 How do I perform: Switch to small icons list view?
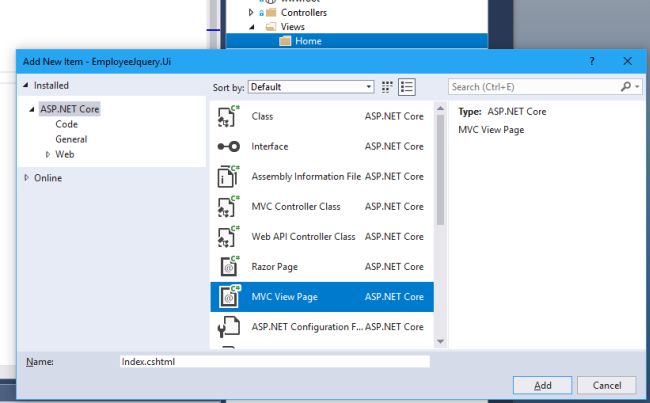pyautogui.click(x=407, y=87)
